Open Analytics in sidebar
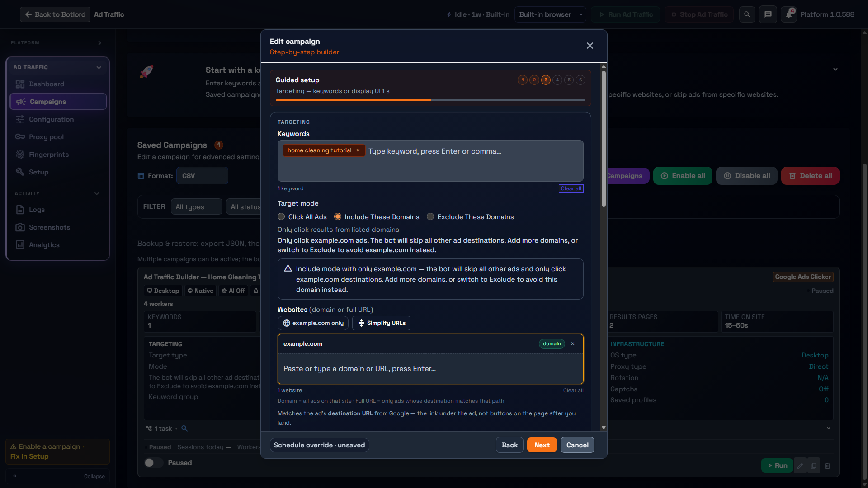Image resolution: width=868 pixels, height=488 pixels. coord(58,245)
